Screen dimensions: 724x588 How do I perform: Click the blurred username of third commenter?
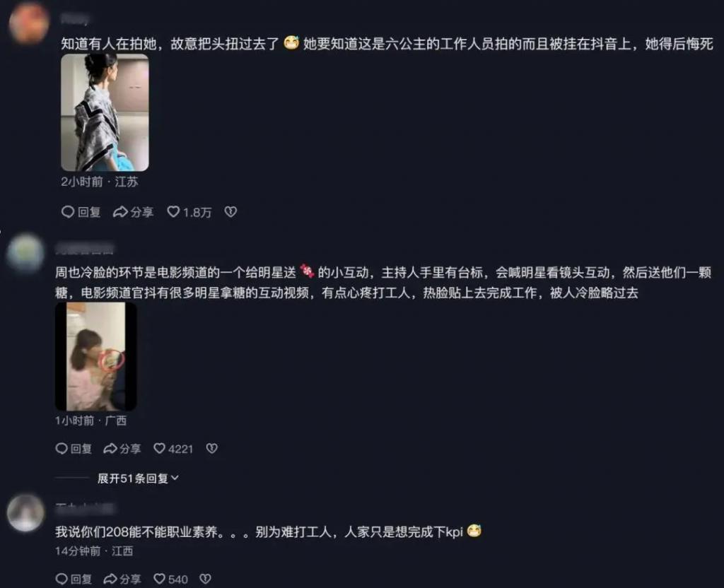pyautogui.click(x=85, y=508)
